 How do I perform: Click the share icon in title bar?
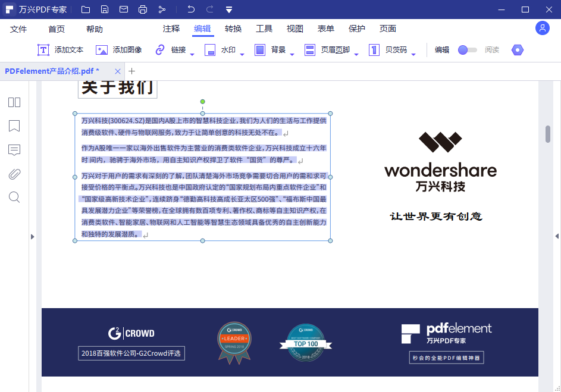[x=162, y=10]
